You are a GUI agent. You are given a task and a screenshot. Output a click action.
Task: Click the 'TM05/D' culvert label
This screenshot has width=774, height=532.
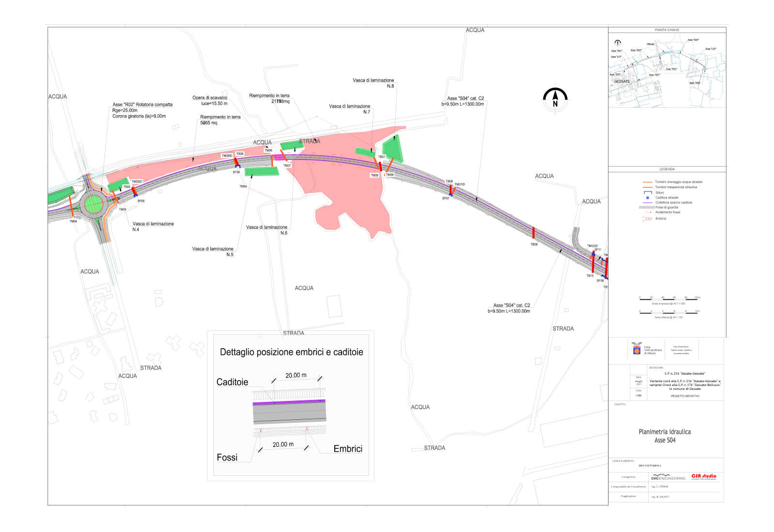137,182
